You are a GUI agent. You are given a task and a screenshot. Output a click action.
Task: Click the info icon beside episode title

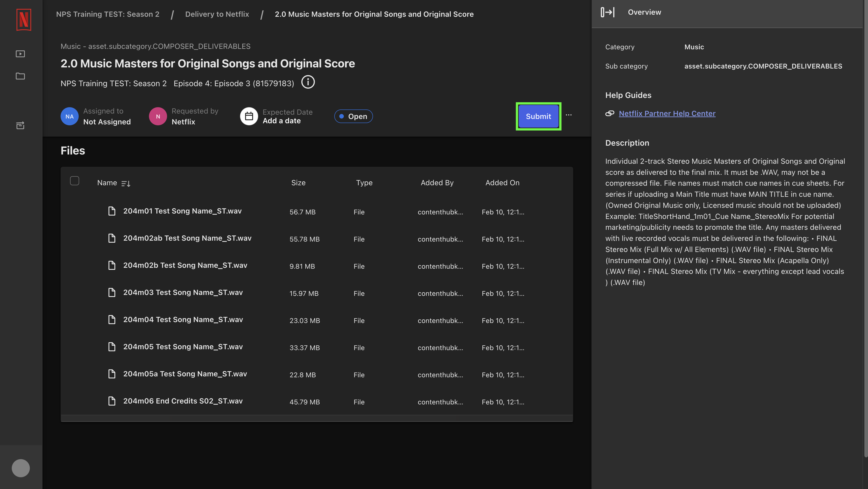(308, 82)
